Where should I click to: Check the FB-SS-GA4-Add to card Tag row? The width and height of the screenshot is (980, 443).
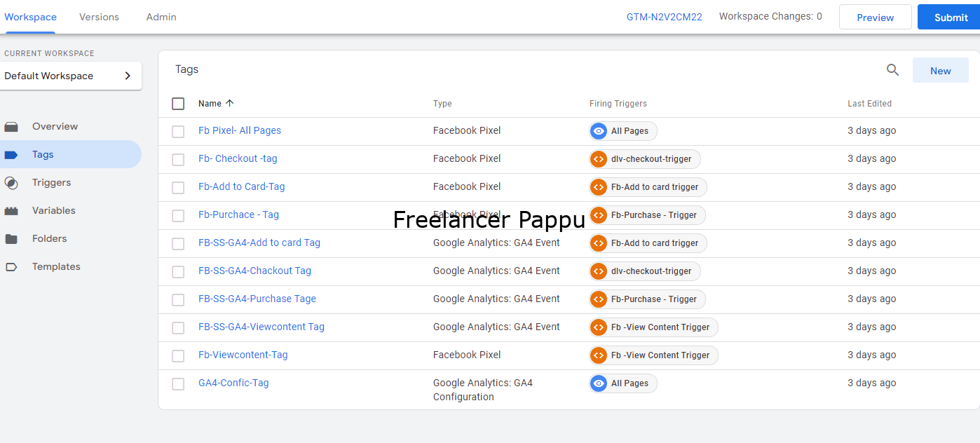[178, 244]
